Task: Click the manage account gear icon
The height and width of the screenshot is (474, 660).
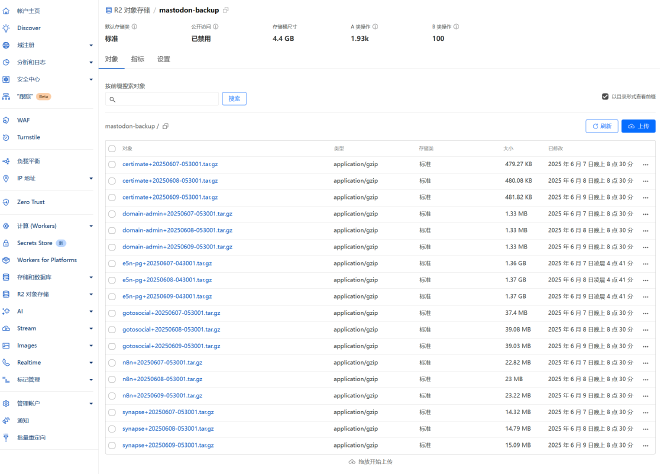Action: (6, 403)
